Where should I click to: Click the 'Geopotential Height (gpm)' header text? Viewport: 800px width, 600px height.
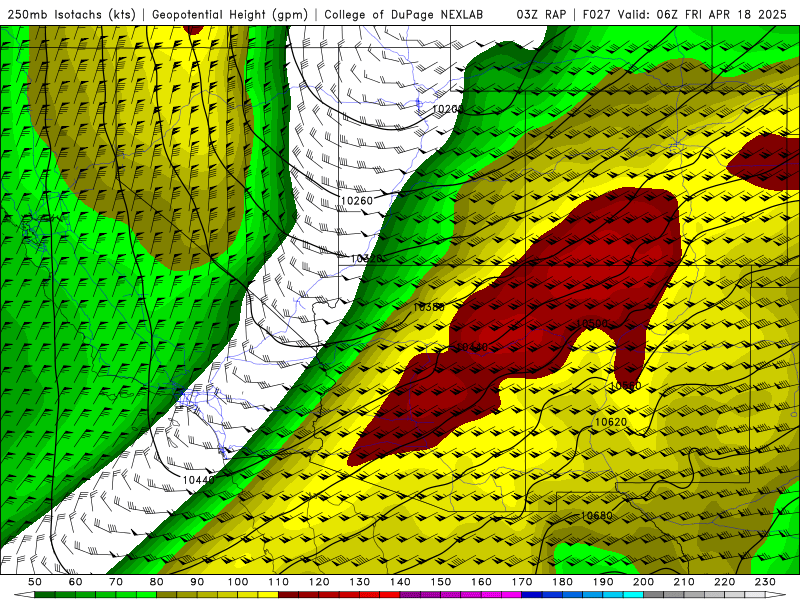point(230,15)
